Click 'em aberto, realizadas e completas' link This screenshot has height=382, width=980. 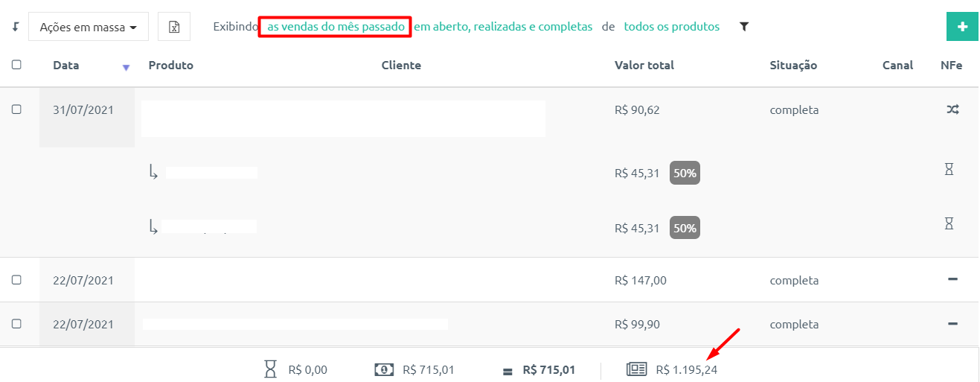[503, 27]
